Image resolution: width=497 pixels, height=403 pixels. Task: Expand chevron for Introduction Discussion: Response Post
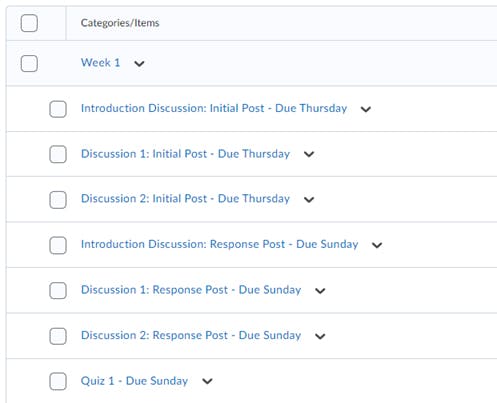pyautogui.click(x=377, y=245)
